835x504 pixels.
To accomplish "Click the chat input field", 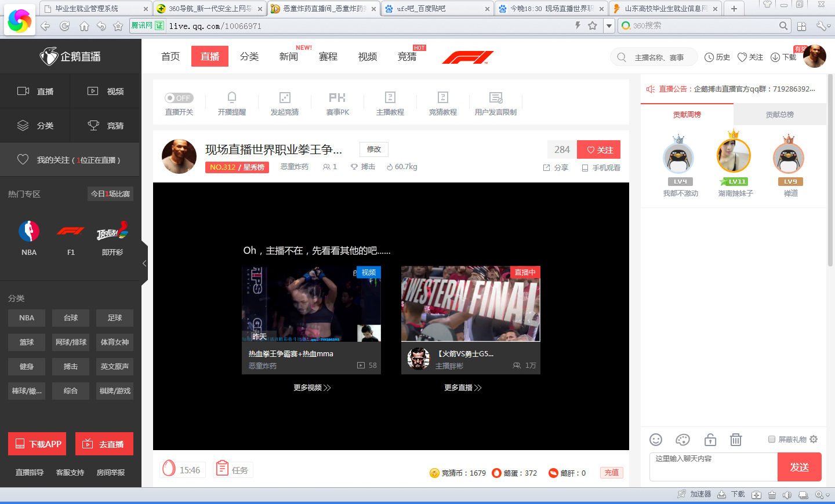I will coord(713,467).
